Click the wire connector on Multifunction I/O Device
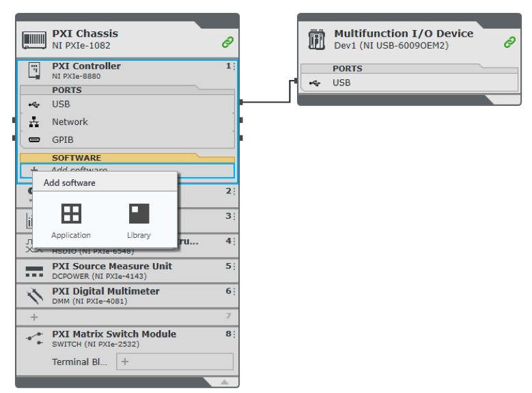This screenshot has width=532, height=393. point(296,81)
